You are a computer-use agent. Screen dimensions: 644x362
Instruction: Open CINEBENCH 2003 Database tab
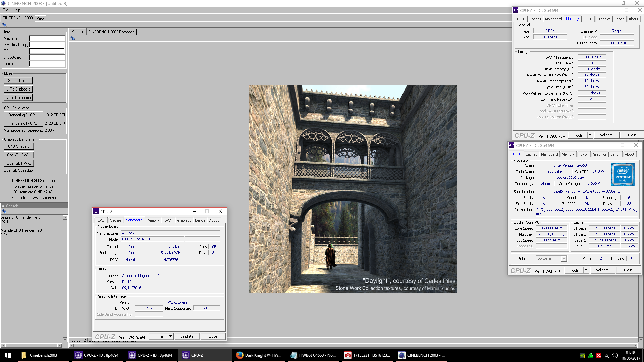(x=111, y=32)
